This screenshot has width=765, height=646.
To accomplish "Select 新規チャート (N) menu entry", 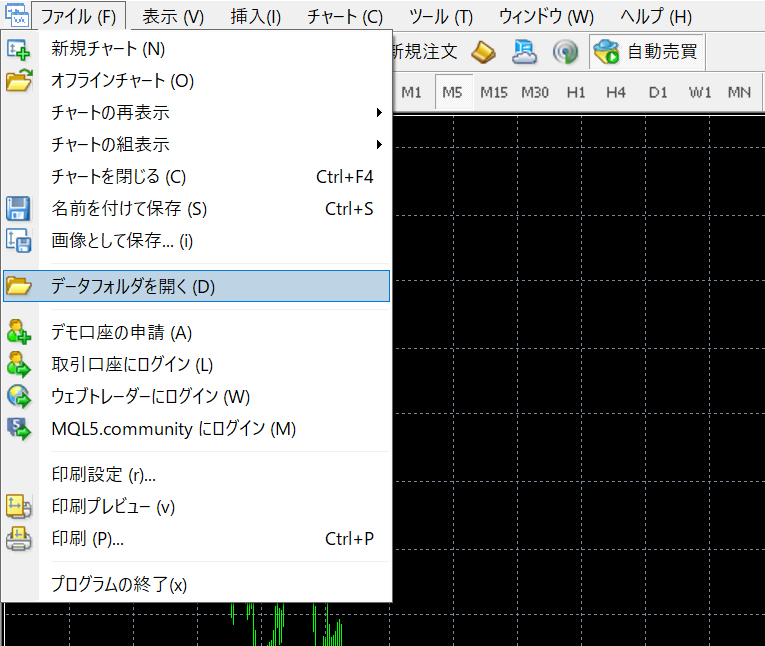I will (x=196, y=49).
